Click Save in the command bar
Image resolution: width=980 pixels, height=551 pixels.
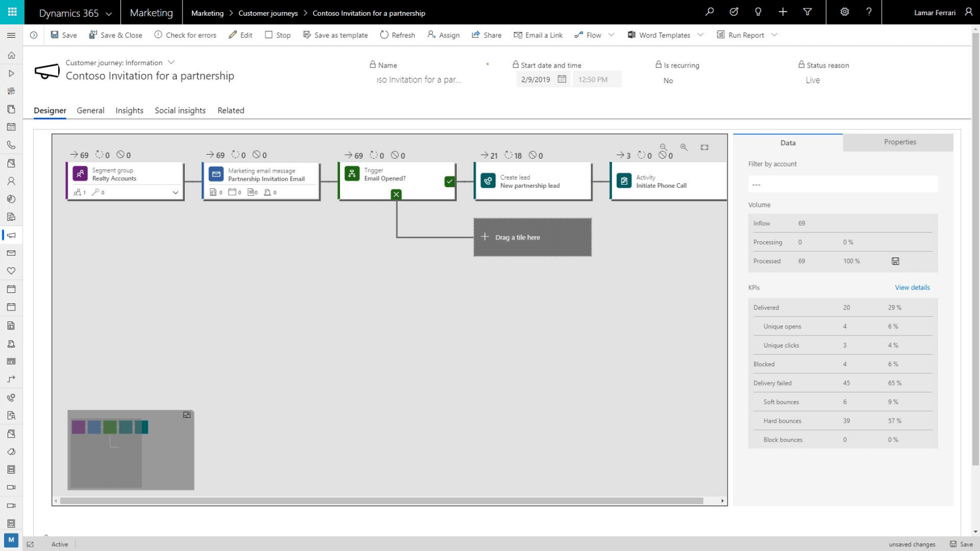(x=63, y=35)
